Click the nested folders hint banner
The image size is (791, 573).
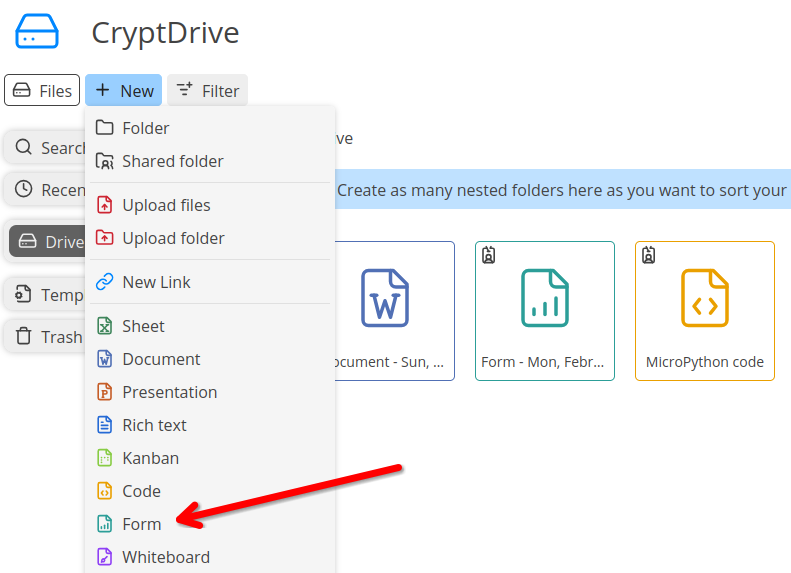click(563, 189)
